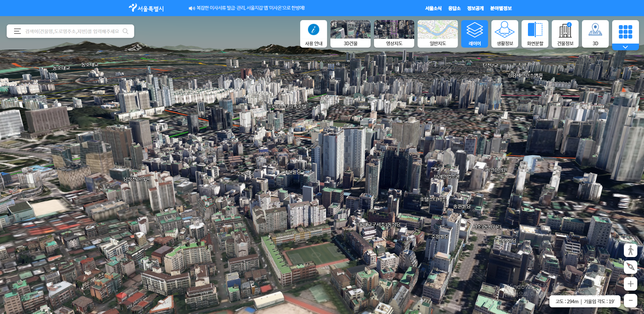644x314 pixels.
Task: Click the search magnifier icon
Action: tap(126, 31)
